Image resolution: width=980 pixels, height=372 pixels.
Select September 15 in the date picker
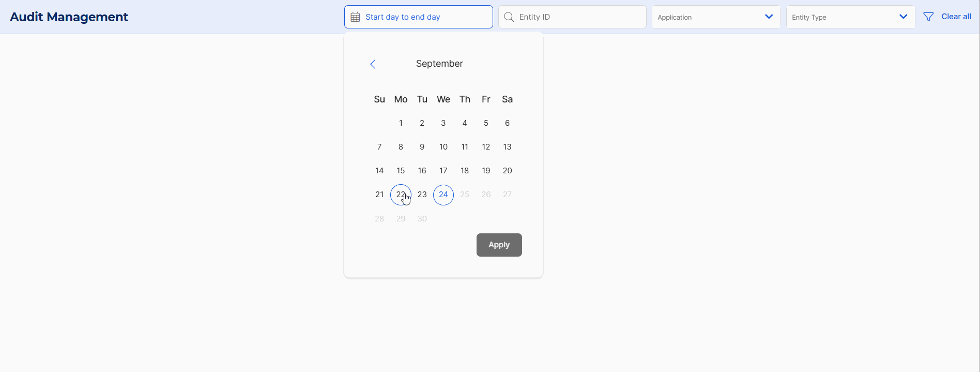[x=401, y=171]
